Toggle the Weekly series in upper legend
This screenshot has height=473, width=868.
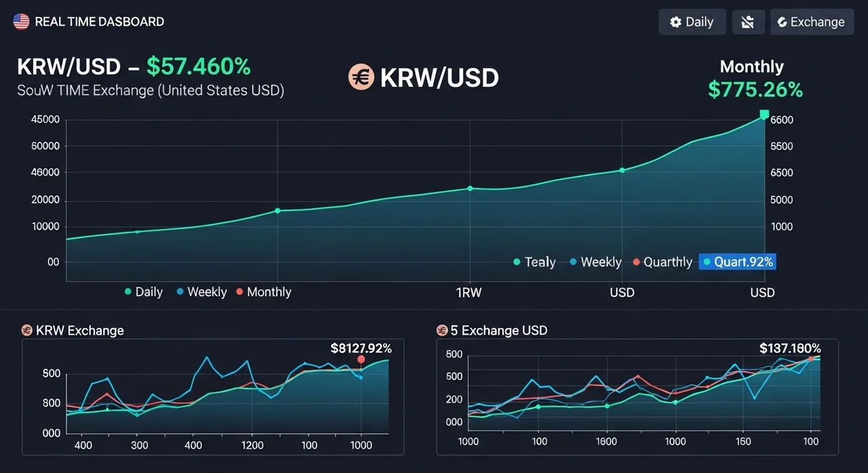pyautogui.click(x=595, y=262)
